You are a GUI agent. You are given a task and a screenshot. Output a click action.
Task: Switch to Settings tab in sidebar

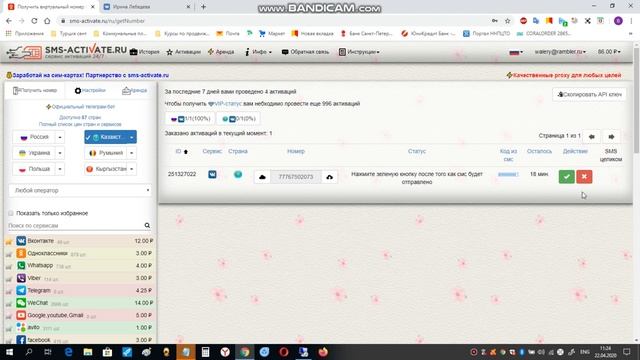[x=90, y=90]
